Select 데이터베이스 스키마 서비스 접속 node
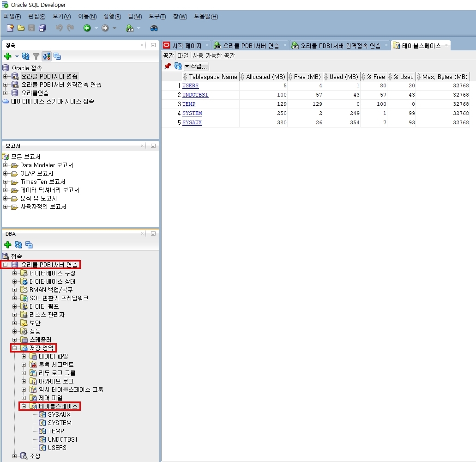476x462 pixels. tap(52, 102)
